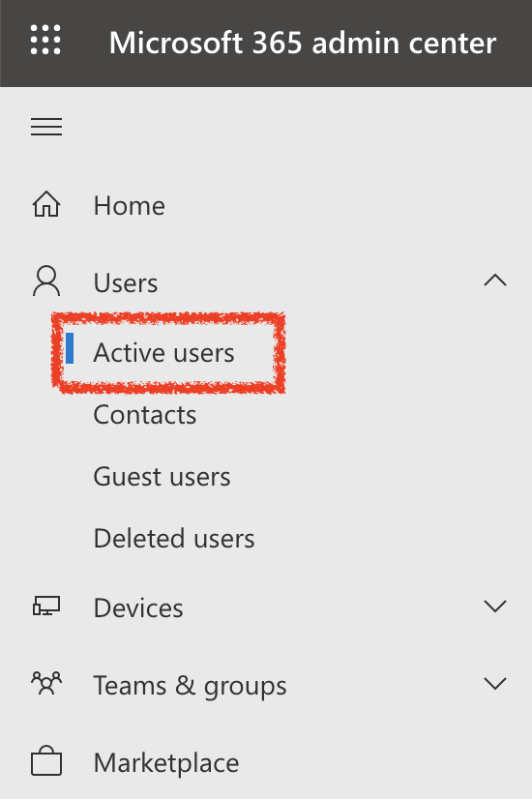Click the Users person icon
Screen dimensions: 532x799
[x=46, y=281]
